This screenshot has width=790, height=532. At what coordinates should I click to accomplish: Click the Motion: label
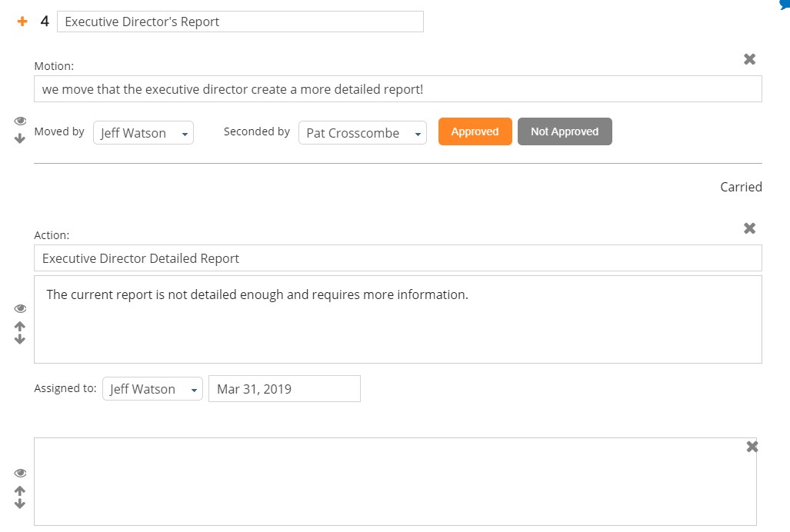pos(54,66)
